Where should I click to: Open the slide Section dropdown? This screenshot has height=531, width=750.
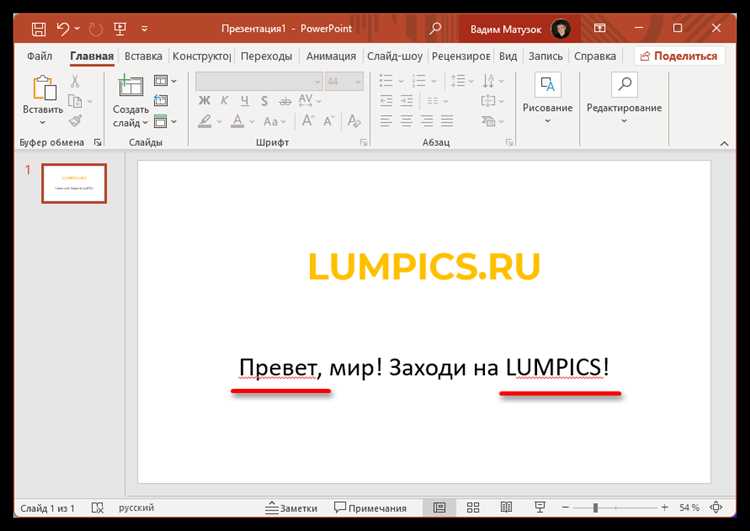tap(165, 122)
